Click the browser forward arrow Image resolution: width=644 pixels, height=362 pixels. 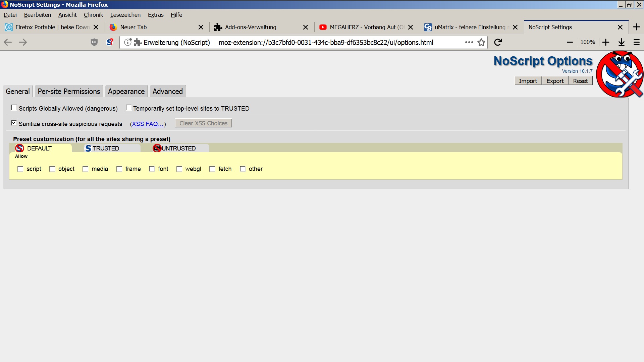pos(23,42)
